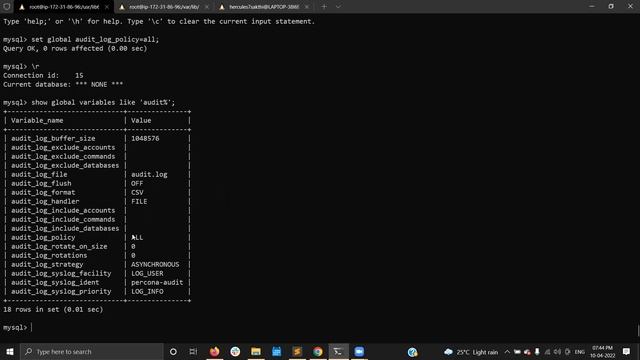
Task: Click the 'OFF' value for audit_log_flush
Action: (x=137, y=183)
